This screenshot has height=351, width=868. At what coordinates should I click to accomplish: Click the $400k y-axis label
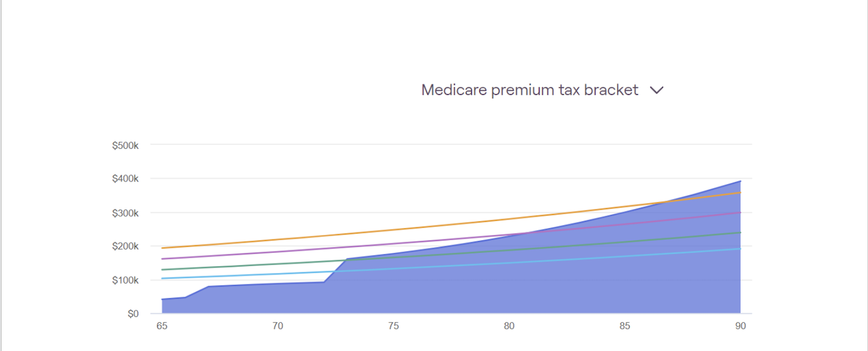tap(126, 179)
